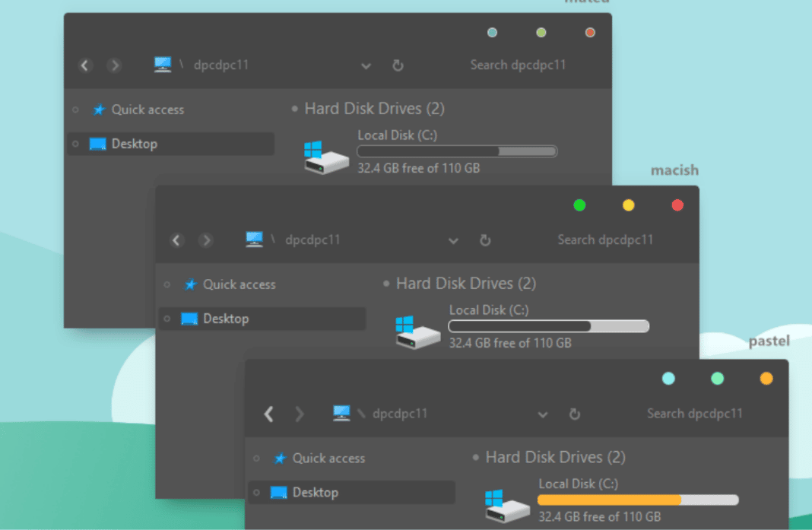The width and height of the screenshot is (812, 530).
Task: Expand the address dropdown chevron in the macish window
Action: coord(453,240)
